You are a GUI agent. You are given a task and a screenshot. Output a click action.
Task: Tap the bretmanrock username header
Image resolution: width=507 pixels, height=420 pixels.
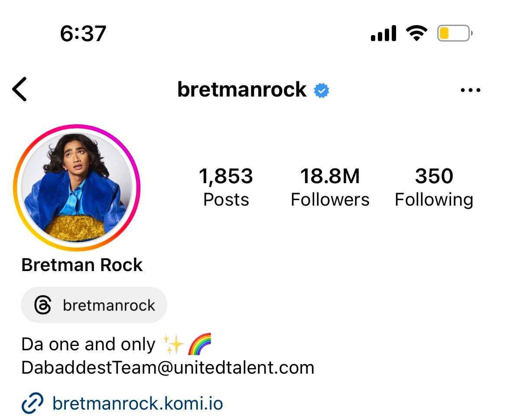coord(242,90)
